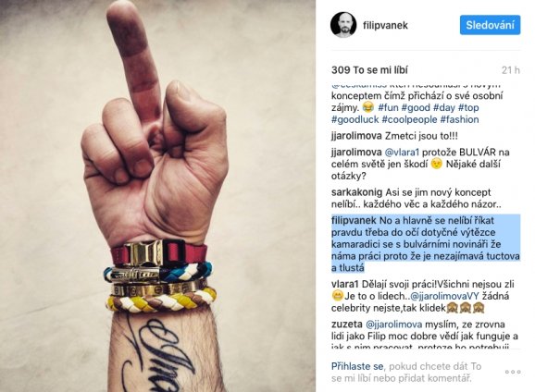This screenshot has height=392, width=535.
Task: Open the three-dots more options menu
Action: pos(513,372)
